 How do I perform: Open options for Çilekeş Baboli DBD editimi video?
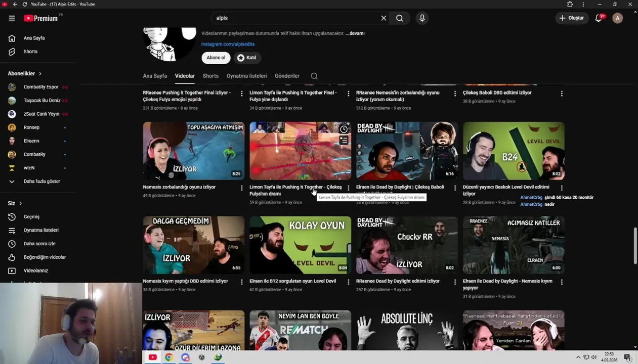562,94
